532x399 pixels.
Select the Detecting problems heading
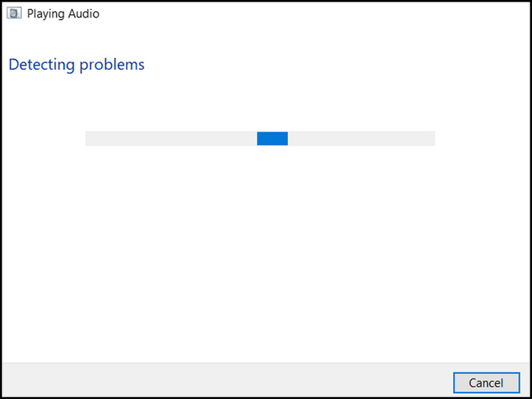(x=76, y=65)
